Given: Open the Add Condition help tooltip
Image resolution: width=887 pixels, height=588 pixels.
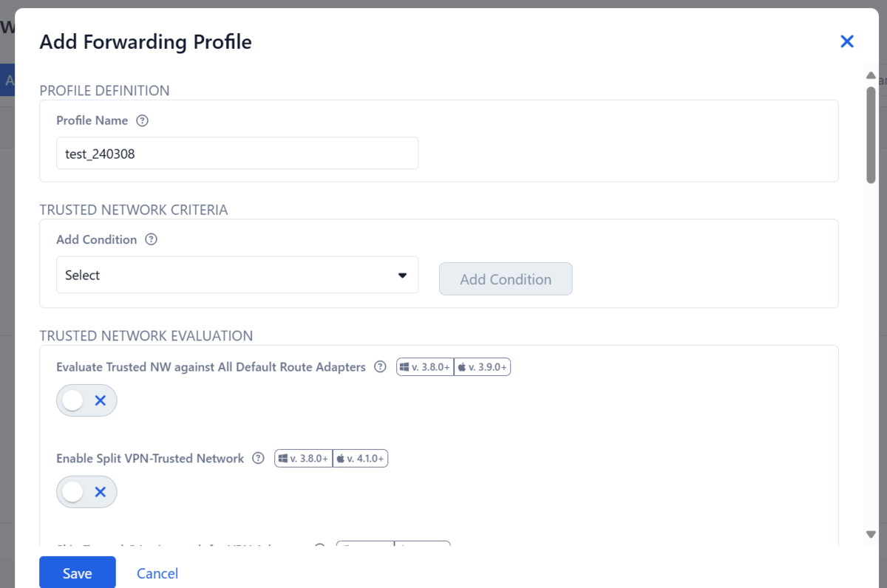Looking at the screenshot, I should pyautogui.click(x=151, y=239).
